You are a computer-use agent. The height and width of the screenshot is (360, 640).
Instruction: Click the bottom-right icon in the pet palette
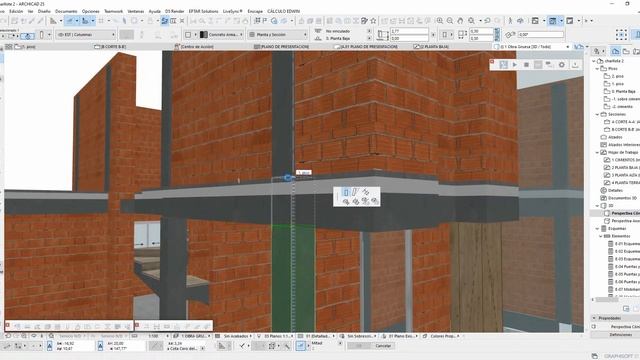374,201
